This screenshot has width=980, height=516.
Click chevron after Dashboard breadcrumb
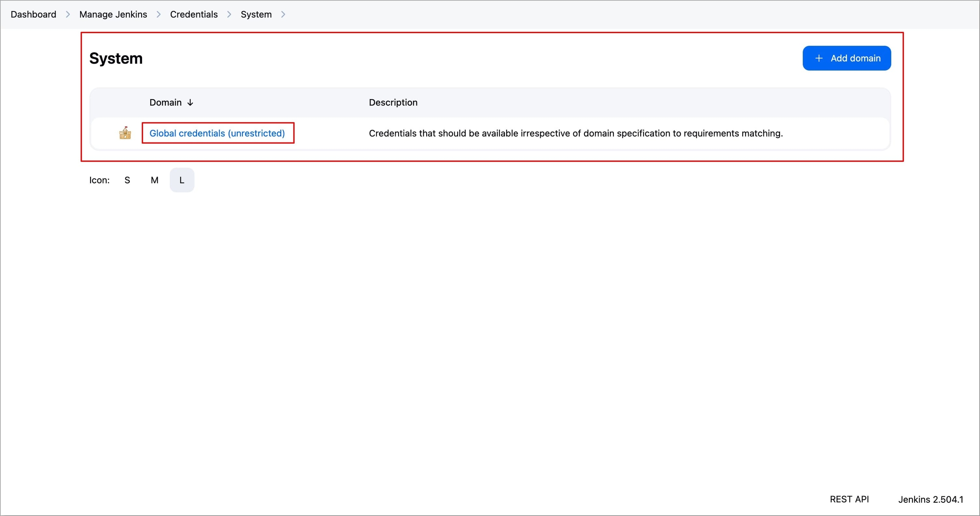pos(68,14)
